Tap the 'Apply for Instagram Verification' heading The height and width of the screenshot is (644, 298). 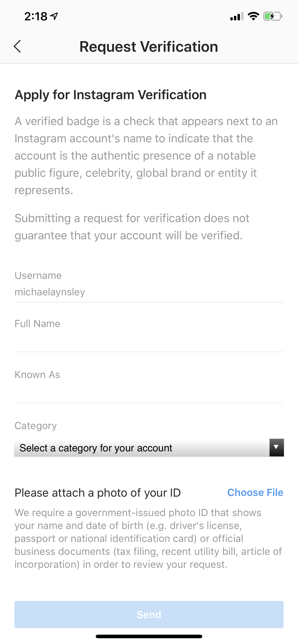coord(110,95)
